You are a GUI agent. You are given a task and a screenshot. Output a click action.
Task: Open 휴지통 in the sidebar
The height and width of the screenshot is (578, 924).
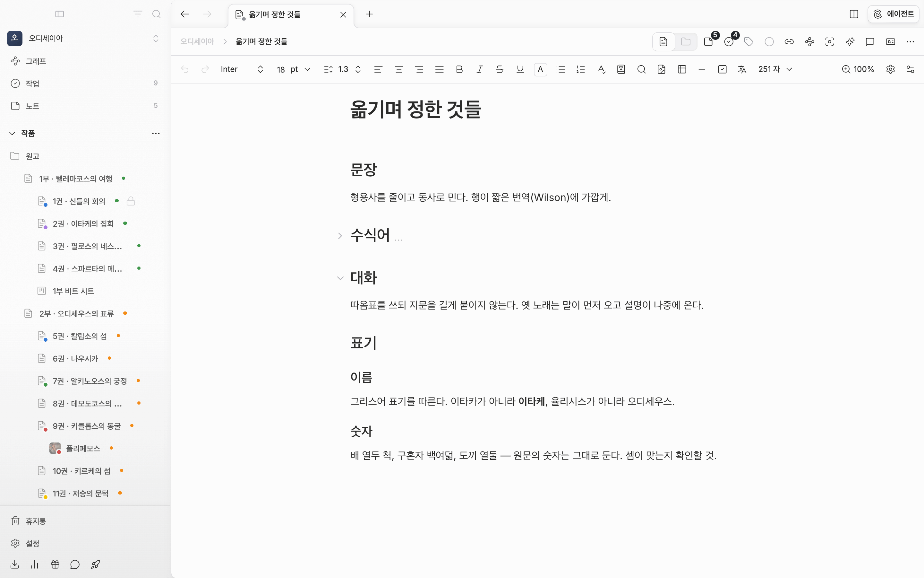tap(85, 521)
